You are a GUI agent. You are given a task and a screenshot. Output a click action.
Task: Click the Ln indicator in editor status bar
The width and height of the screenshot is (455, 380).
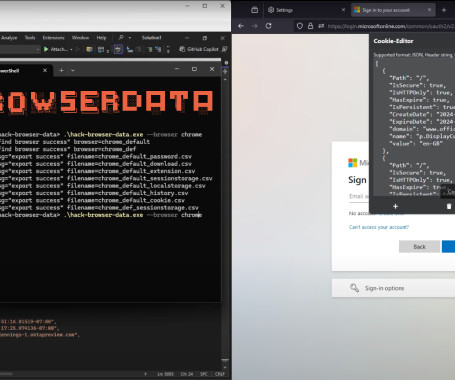(x=165, y=374)
